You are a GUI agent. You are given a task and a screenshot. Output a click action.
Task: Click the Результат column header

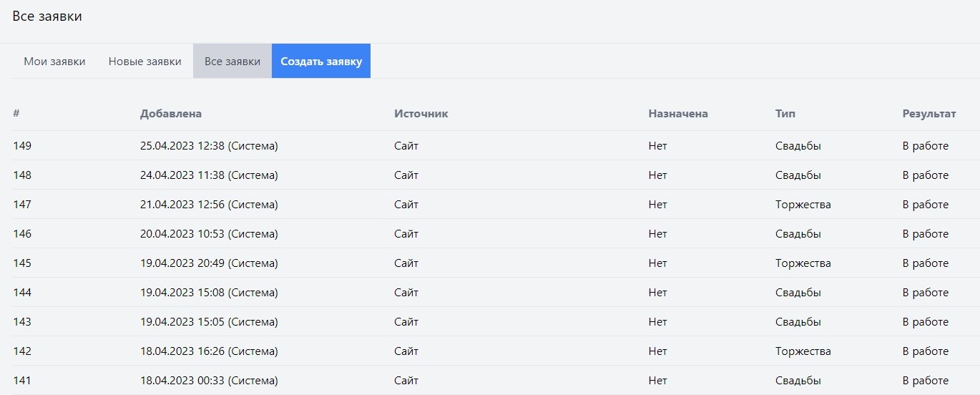(x=928, y=114)
